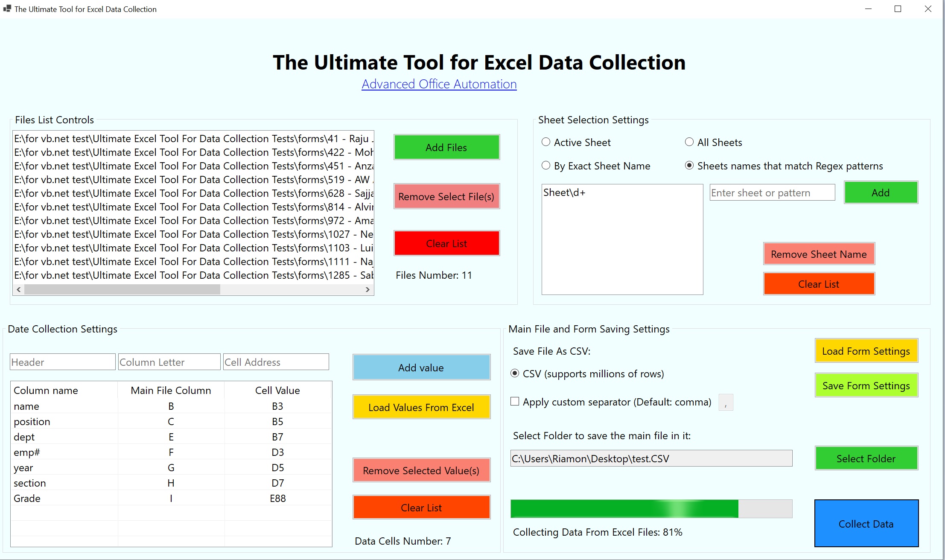Enable Apply custom separator checkbox

click(x=515, y=402)
